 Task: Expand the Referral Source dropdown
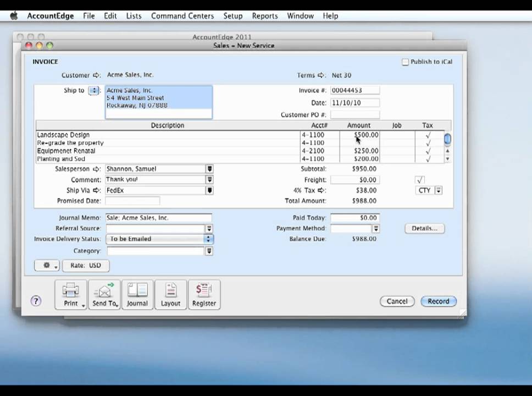tap(209, 228)
